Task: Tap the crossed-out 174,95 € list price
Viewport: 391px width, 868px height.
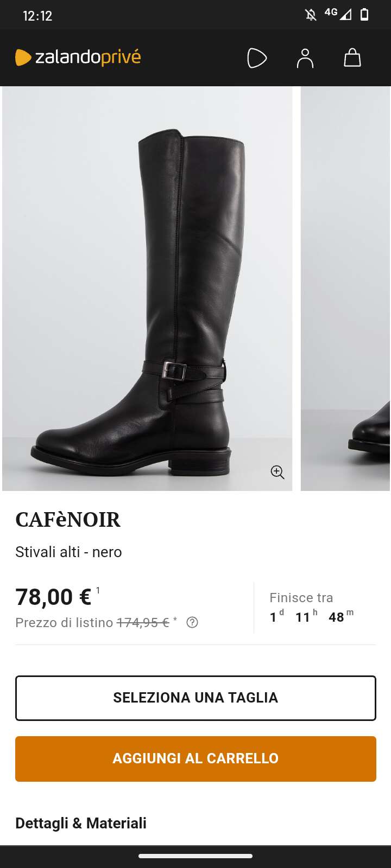Action: 143,622
